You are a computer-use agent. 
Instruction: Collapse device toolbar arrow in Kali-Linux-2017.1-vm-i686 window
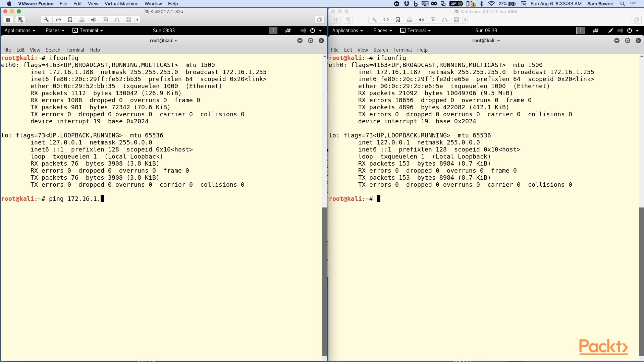465,20
